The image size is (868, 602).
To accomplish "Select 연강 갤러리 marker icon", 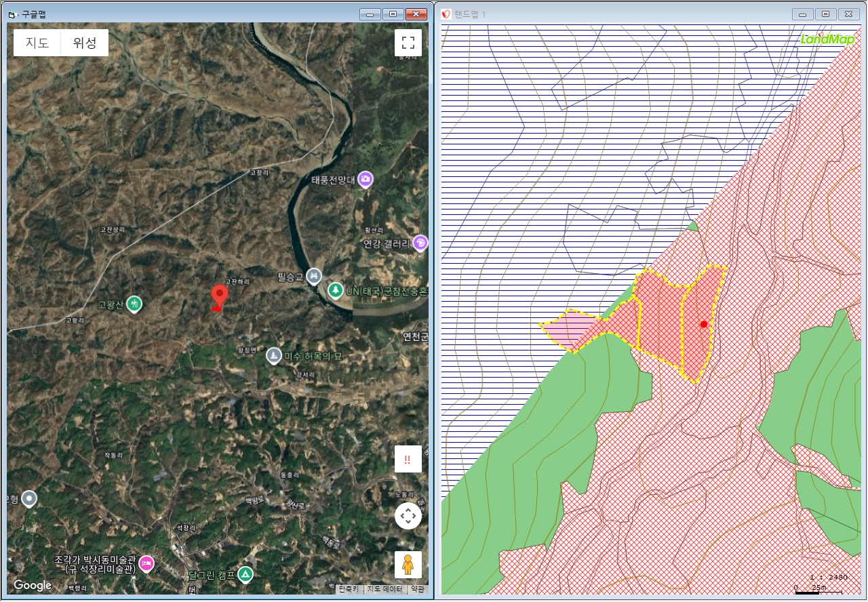I will coord(420,243).
